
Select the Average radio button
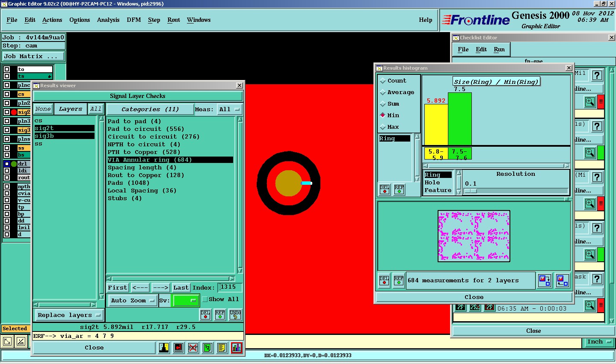tap(383, 92)
